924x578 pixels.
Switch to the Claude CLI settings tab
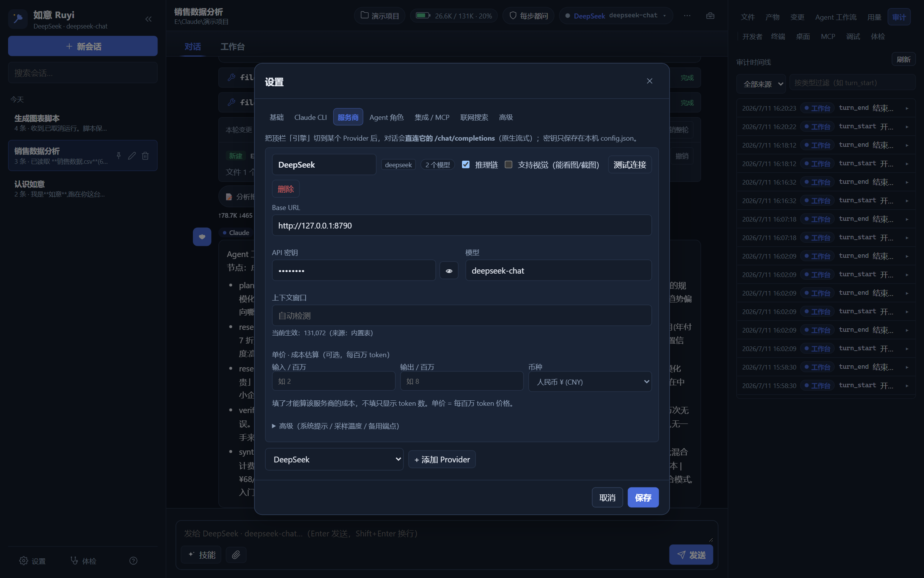(x=310, y=117)
